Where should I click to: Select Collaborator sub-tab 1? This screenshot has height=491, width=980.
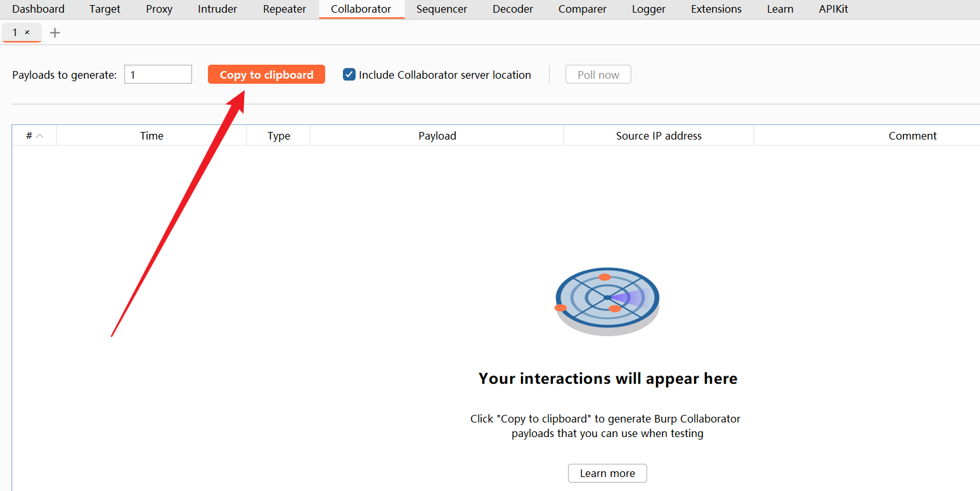[x=15, y=32]
